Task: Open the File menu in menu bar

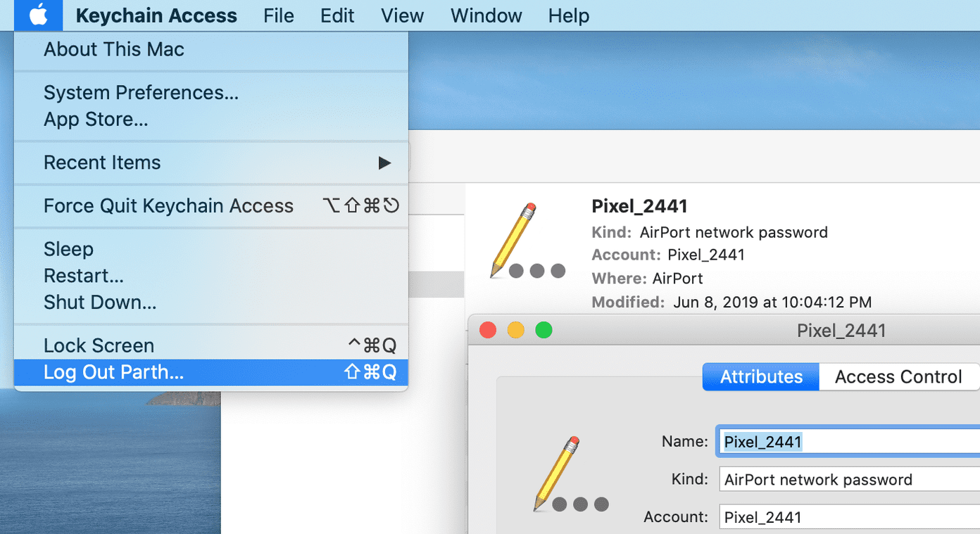Action: click(x=279, y=15)
